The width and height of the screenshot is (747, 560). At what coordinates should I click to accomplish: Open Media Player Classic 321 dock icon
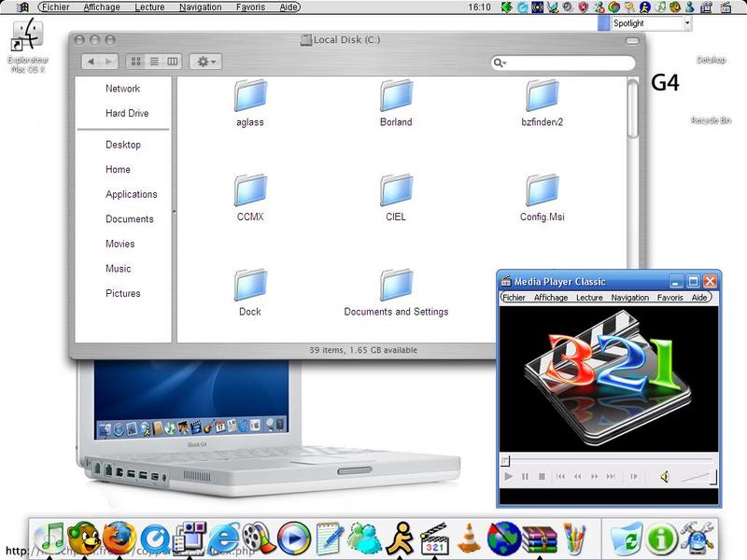tap(434, 539)
